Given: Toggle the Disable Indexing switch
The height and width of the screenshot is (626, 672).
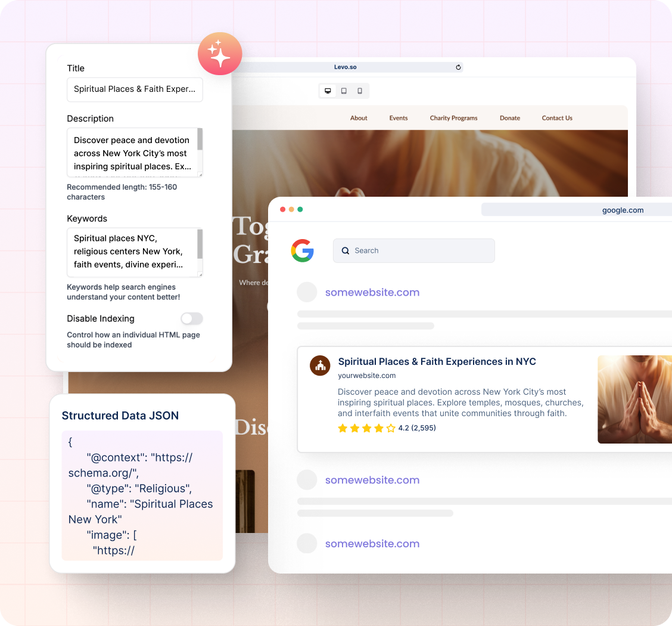Looking at the screenshot, I should pyautogui.click(x=192, y=319).
